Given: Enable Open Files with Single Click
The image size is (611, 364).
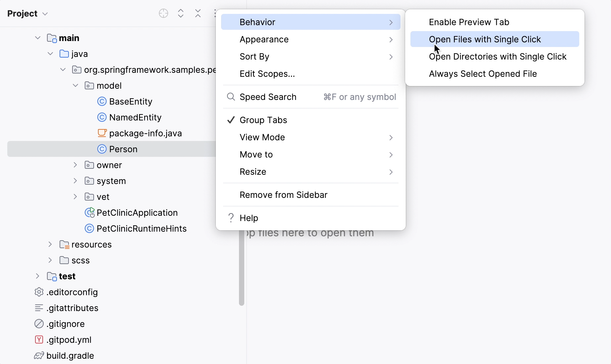Looking at the screenshot, I should pyautogui.click(x=485, y=39).
